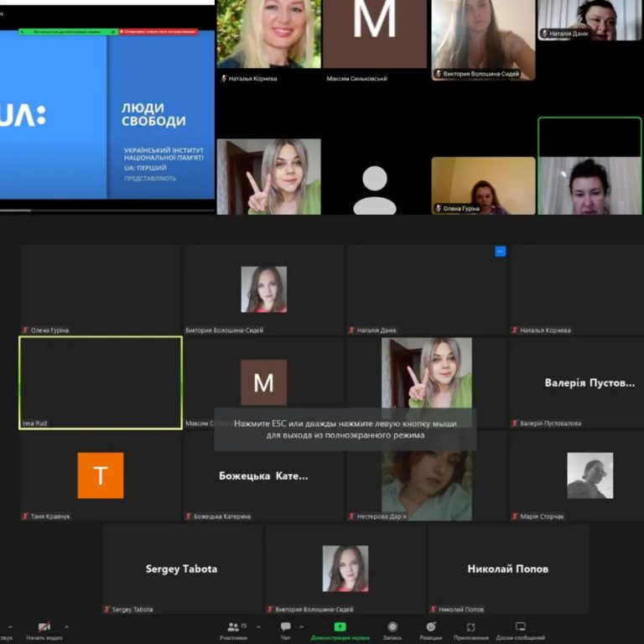
Task: Click the green screen sharing status banner
Action: pyautogui.click(x=69, y=32)
